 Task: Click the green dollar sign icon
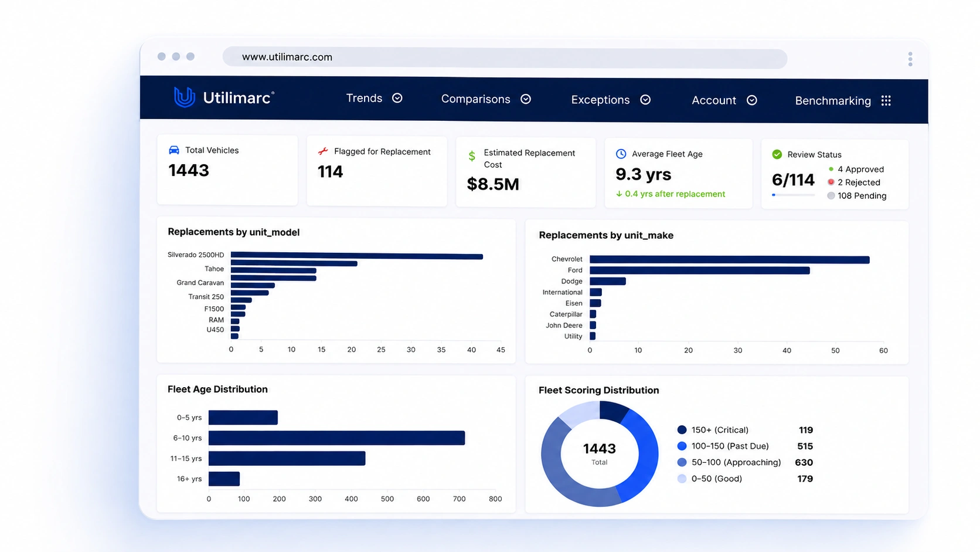[472, 156]
